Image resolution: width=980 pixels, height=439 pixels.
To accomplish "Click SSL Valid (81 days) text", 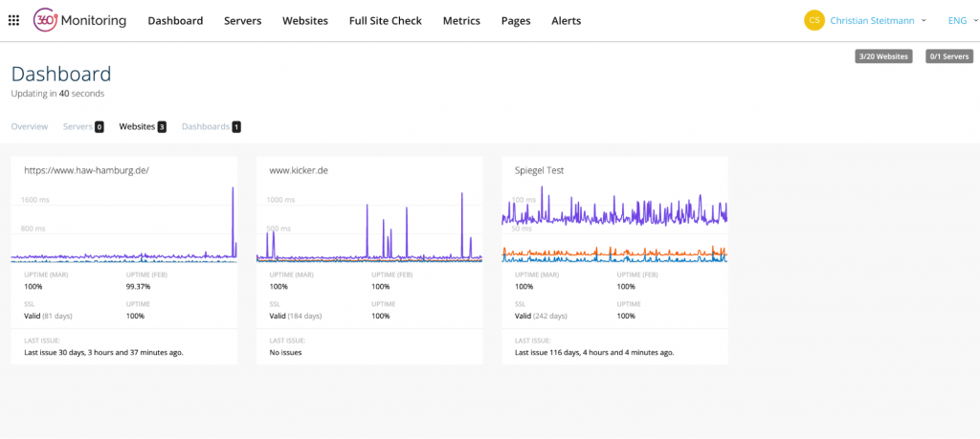I will pos(48,316).
